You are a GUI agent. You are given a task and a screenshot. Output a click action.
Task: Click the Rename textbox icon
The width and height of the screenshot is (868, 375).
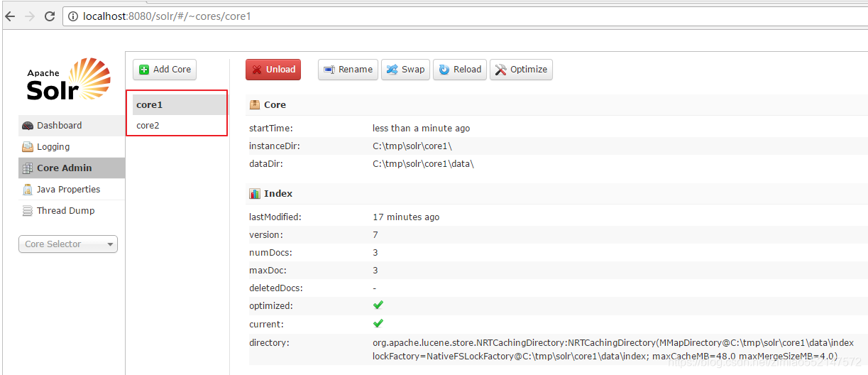pyautogui.click(x=329, y=70)
